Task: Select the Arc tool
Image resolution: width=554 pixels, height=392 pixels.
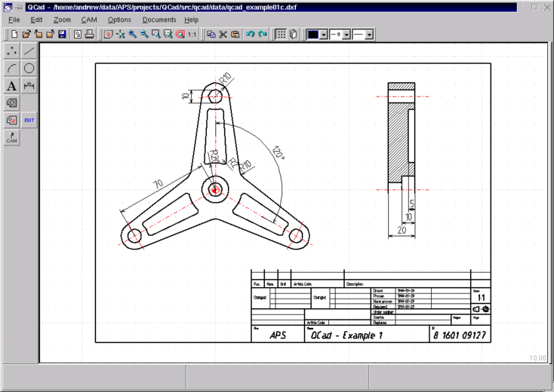Action: click(12, 69)
